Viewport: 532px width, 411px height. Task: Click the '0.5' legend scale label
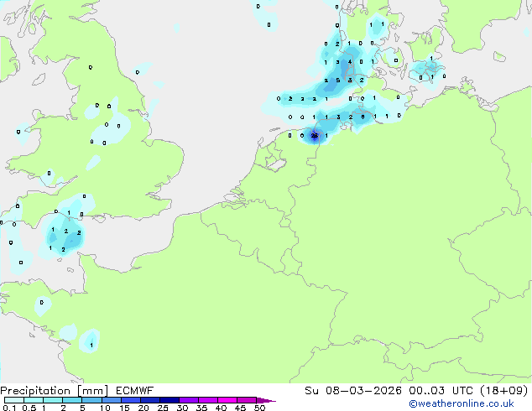coord(29,408)
